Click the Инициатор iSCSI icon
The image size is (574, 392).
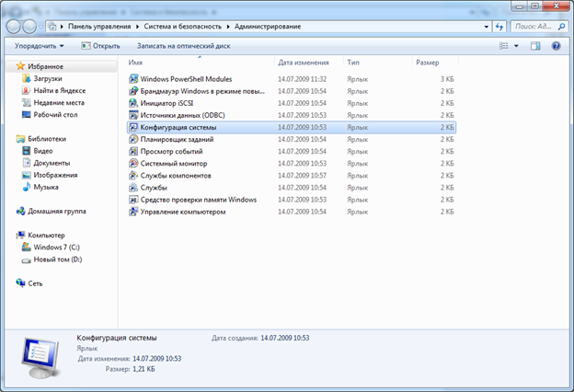click(x=133, y=103)
